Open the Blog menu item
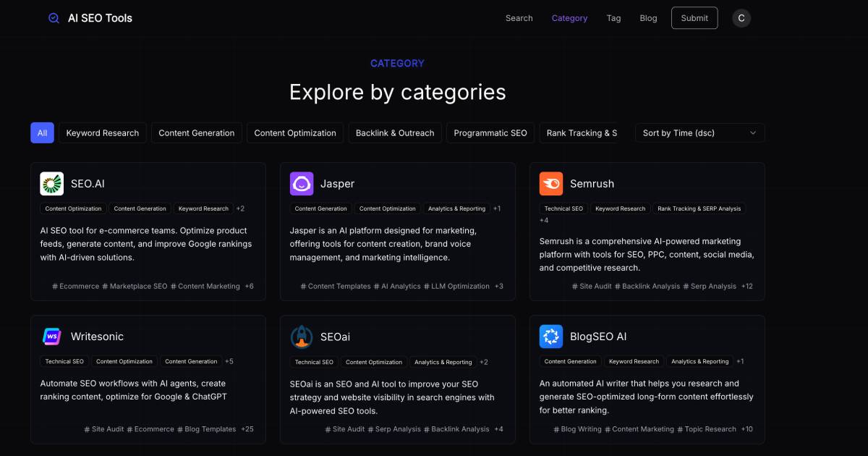Screen dimensions: 868x456 click(648, 18)
